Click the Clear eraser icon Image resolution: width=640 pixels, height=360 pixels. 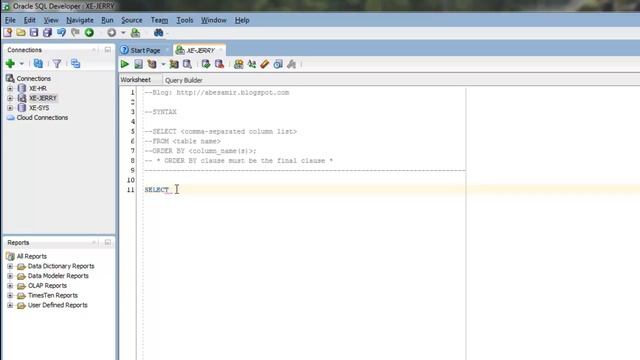coord(265,64)
